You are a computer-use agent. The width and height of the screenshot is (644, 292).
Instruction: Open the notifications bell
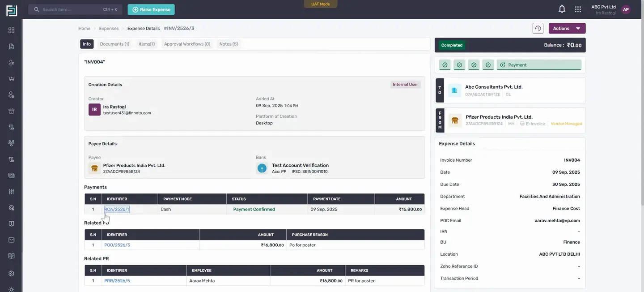pos(562,9)
